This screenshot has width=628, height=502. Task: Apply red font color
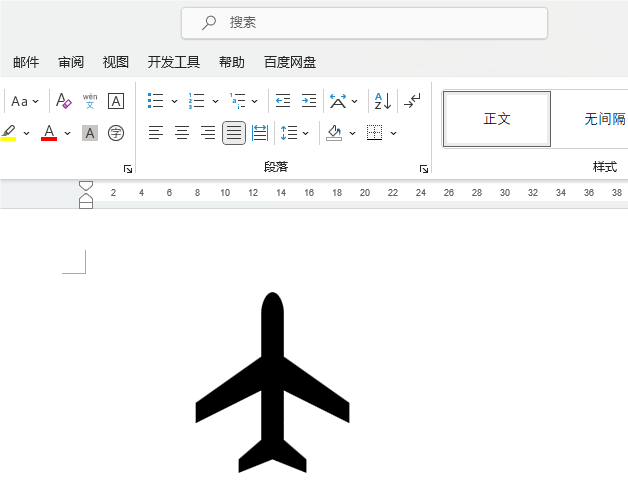click(49, 133)
